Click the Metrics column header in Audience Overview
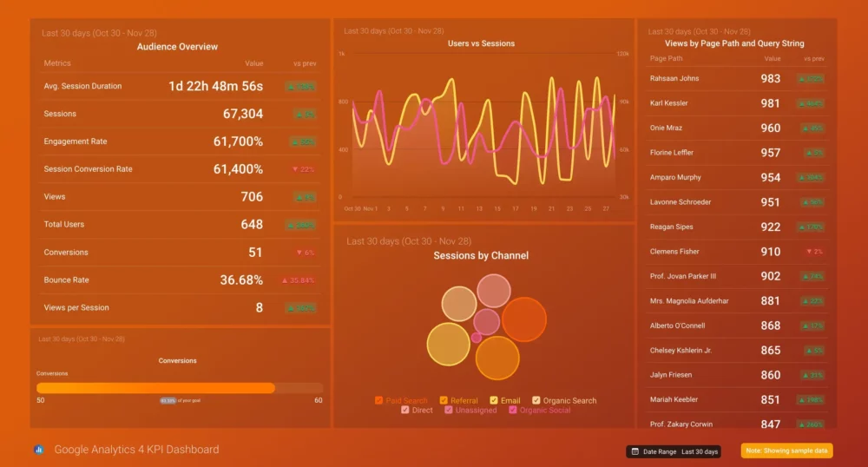 57,63
